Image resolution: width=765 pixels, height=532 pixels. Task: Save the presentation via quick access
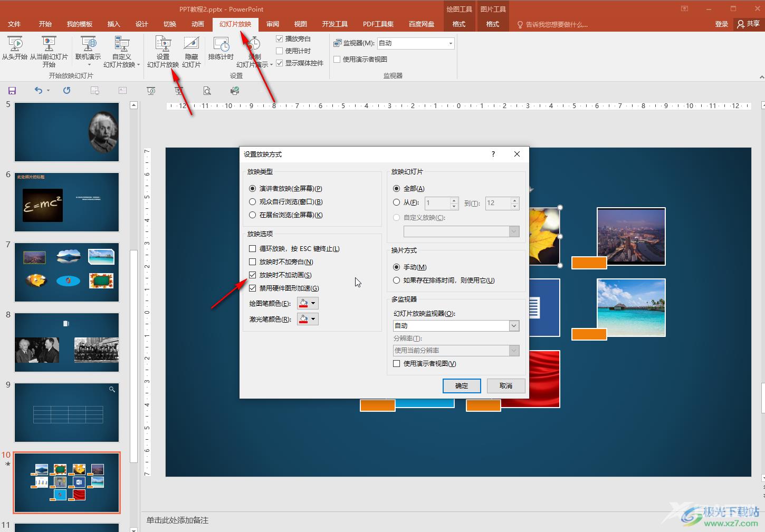(12, 91)
